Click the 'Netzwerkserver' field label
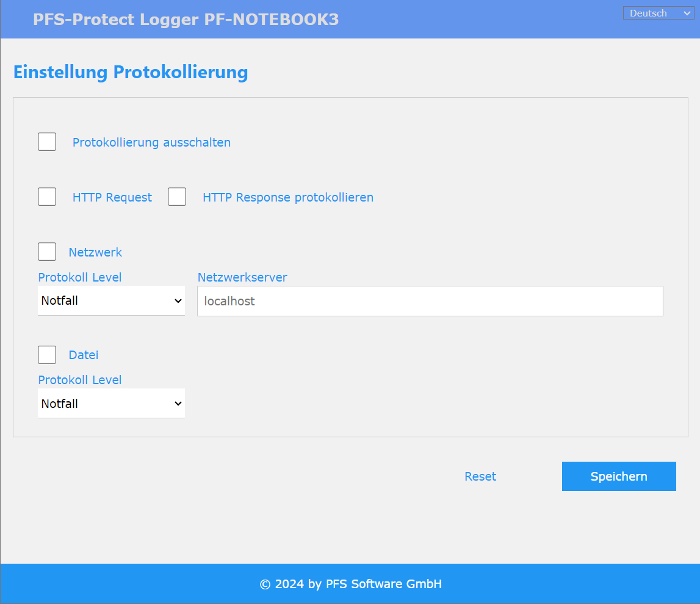The width and height of the screenshot is (700, 604). click(242, 277)
